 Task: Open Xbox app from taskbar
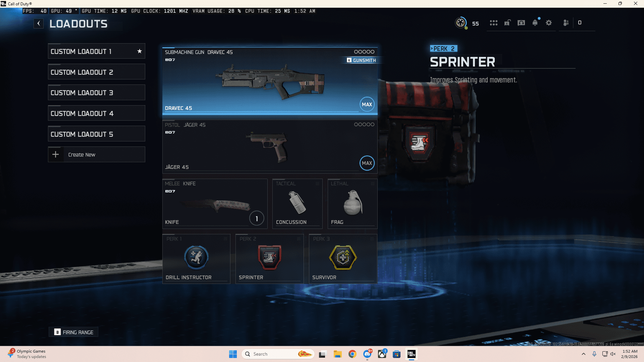click(382, 354)
